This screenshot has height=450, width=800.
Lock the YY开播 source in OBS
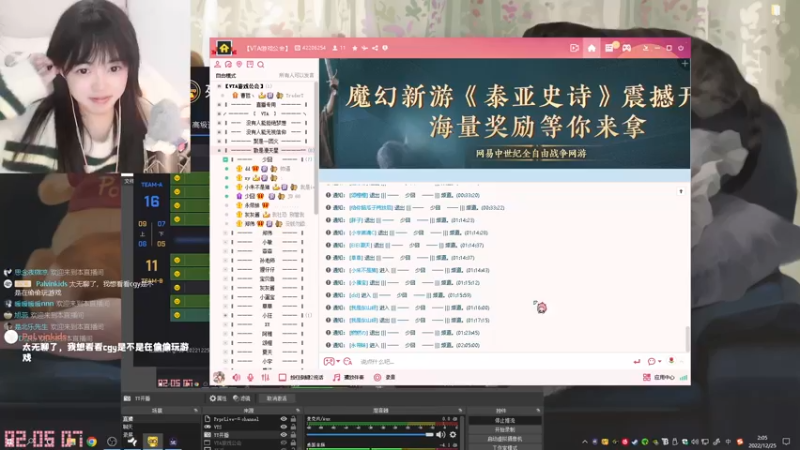pyautogui.click(x=293, y=435)
